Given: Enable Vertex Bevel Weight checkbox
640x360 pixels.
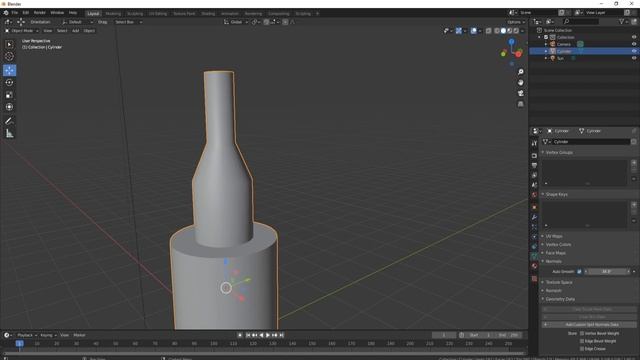Looking at the screenshot, I should [x=582, y=333].
